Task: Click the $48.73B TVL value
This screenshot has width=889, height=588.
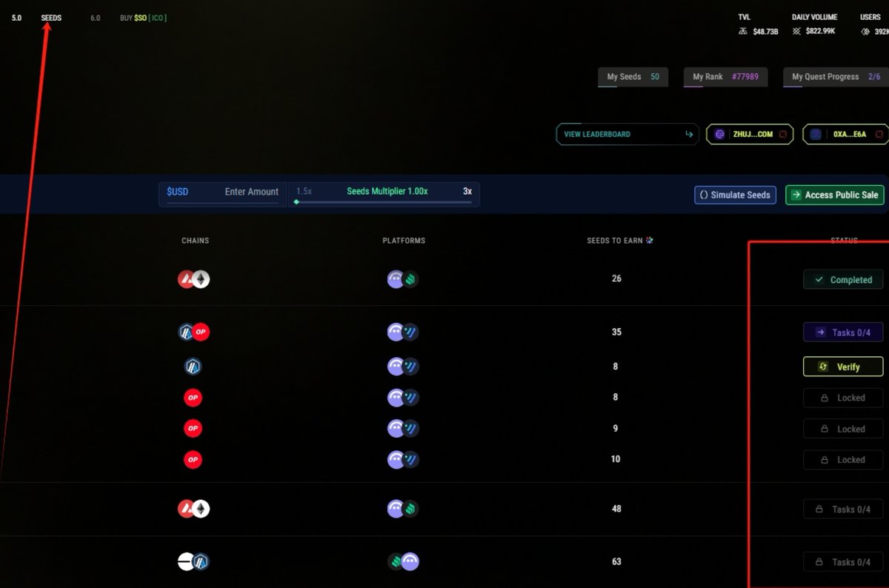Action: click(765, 31)
